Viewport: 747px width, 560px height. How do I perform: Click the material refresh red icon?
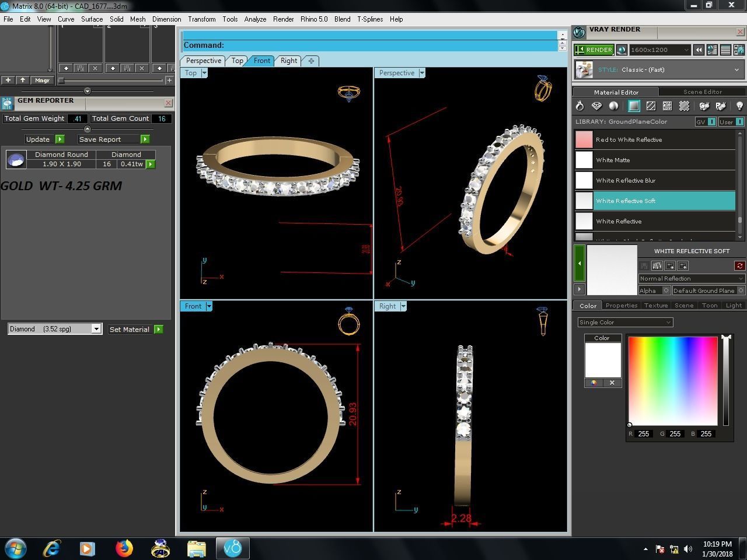[x=739, y=265]
